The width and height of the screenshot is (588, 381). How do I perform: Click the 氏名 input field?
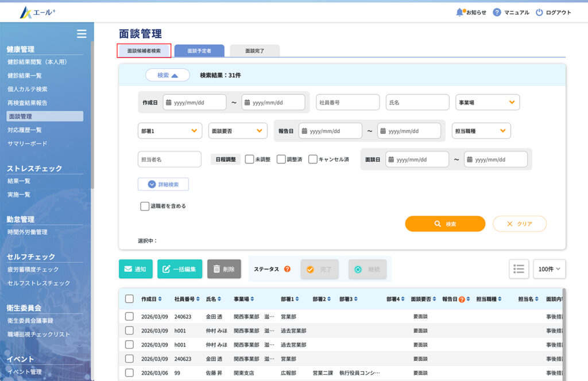coord(417,102)
